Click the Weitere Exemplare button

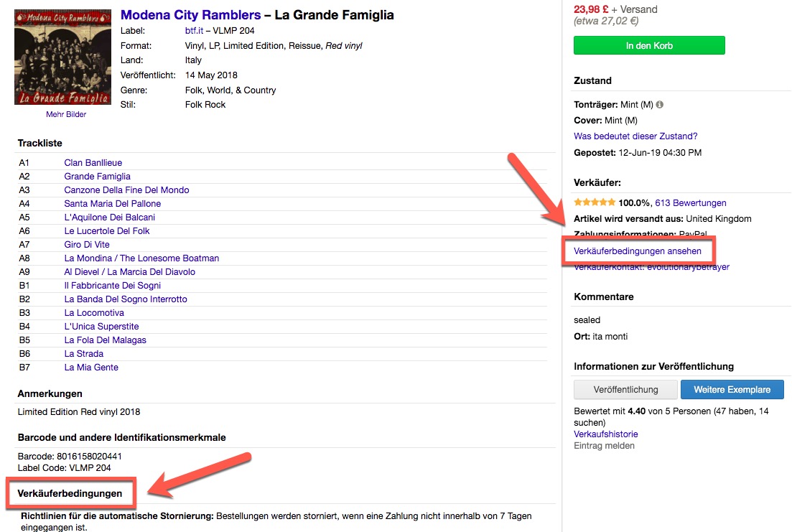pos(732,390)
